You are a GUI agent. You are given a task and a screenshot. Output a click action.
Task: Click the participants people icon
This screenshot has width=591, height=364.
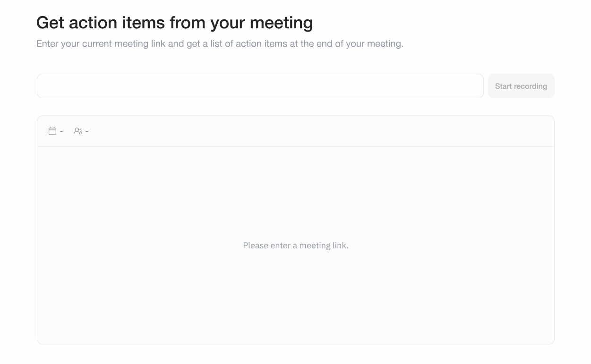click(x=78, y=131)
